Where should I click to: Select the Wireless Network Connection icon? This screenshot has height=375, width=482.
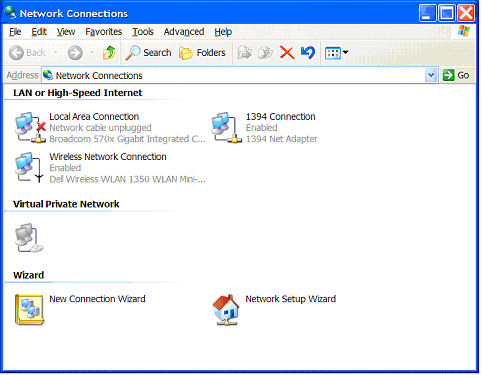(29, 168)
